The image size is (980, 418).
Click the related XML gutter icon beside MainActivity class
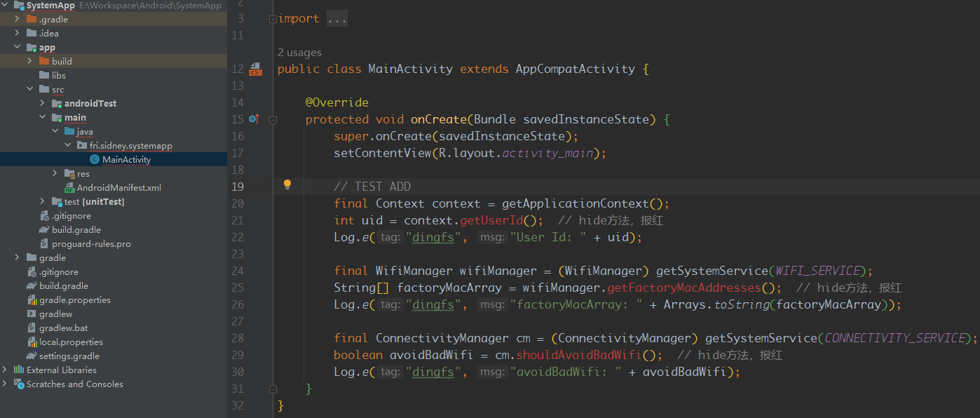pyautogui.click(x=255, y=69)
